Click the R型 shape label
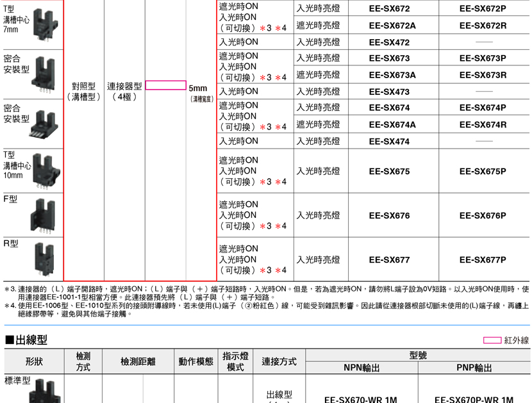The height and width of the screenshot is (403, 532). [x=11, y=243]
